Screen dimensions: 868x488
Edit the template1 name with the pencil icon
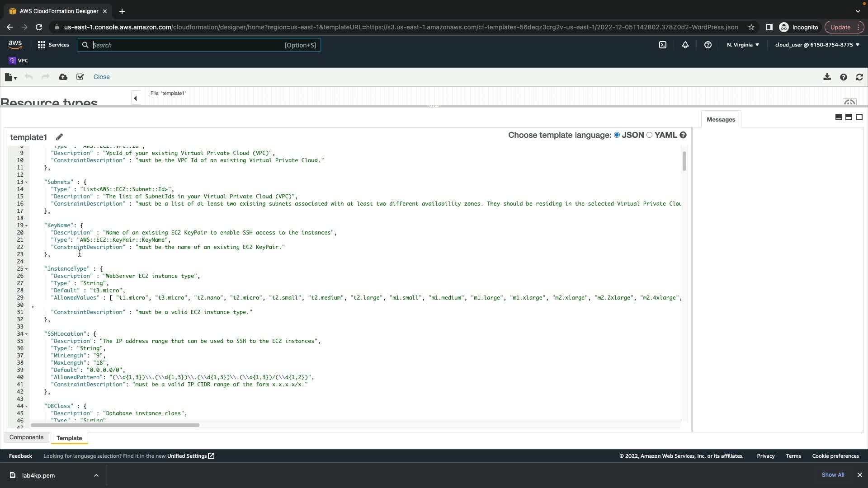59,137
